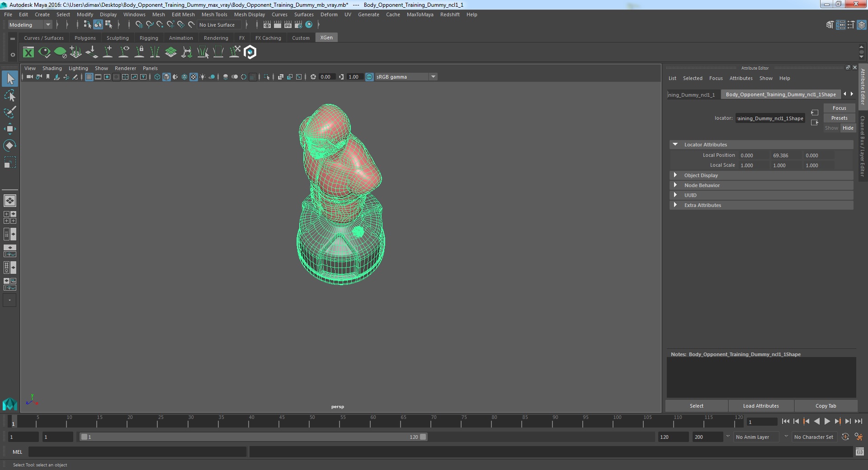Viewport: 868px width, 470px height.
Task: Collapse the Locator Attributes section
Action: (675, 145)
